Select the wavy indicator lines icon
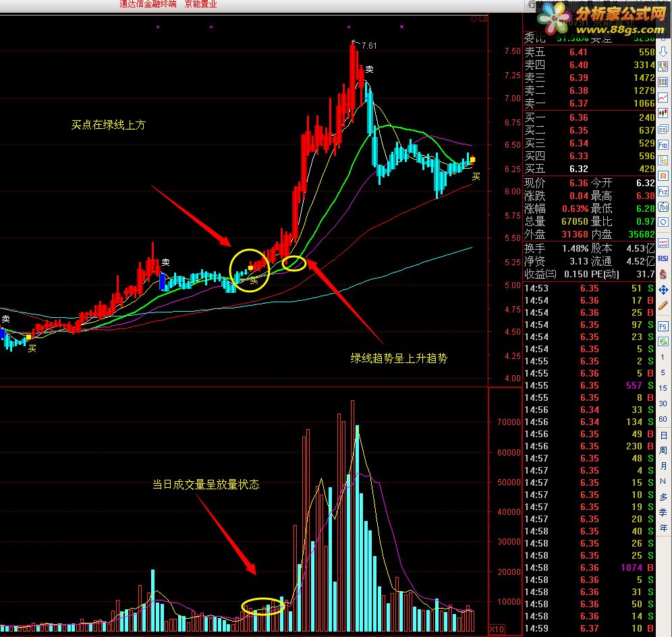672x637 pixels. pyautogui.click(x=663, y=243)
